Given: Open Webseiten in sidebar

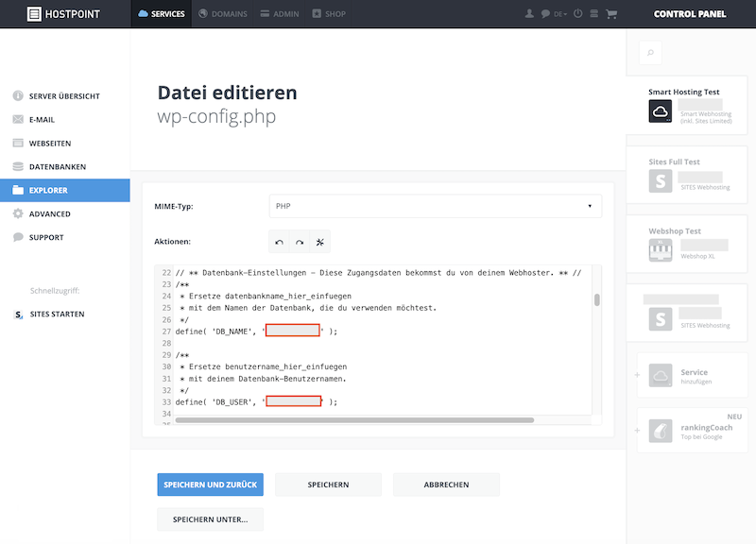Looking at the screenshot, I should pos(64,144).
